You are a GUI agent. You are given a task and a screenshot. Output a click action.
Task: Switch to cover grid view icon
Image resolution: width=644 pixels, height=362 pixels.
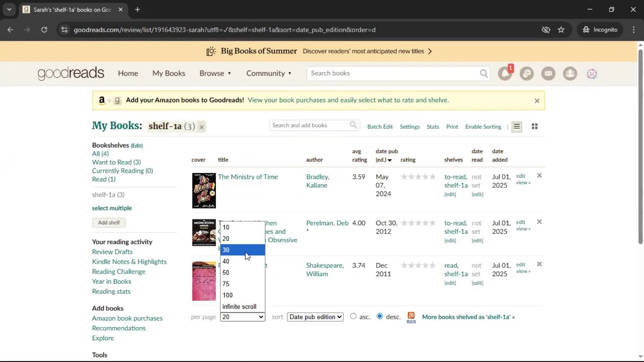click(x=535, y=126)
